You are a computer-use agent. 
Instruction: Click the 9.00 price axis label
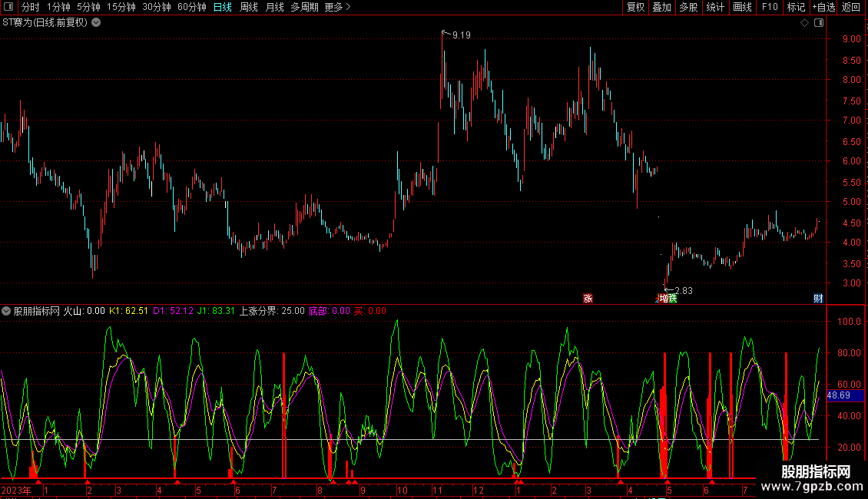(851, 38)
